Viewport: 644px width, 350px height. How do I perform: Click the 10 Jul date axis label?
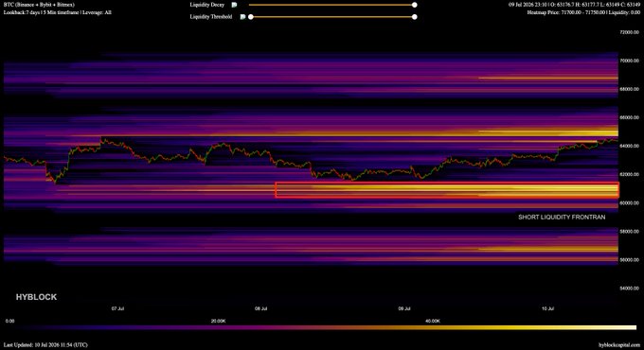(x=547, y=308)
